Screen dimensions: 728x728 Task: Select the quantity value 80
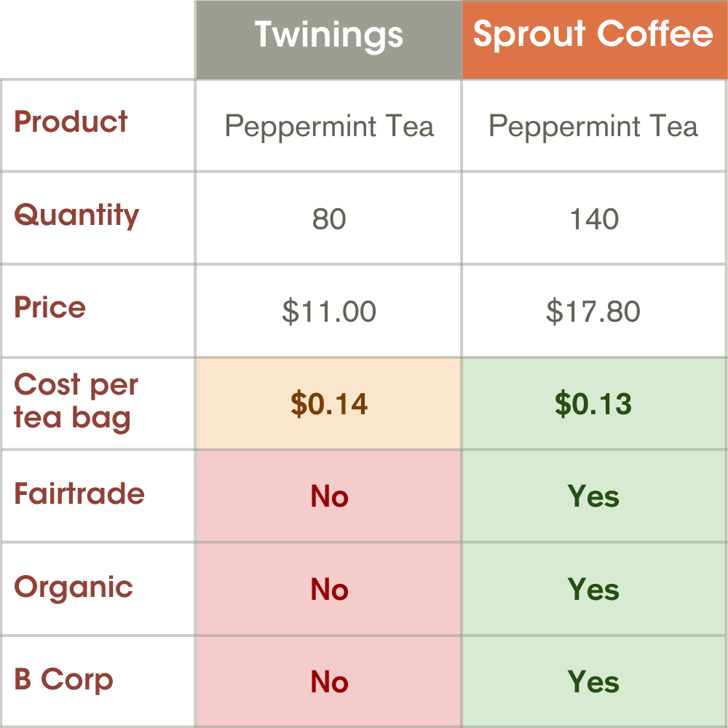[x=329, y=219]
